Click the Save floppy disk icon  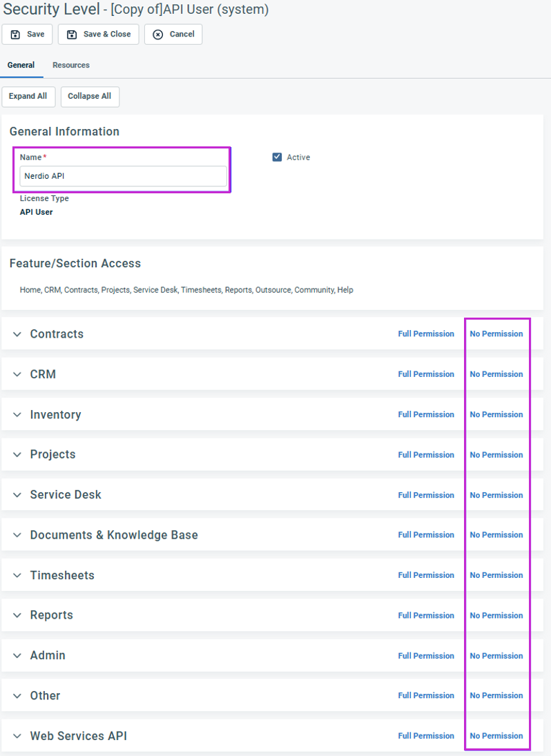[15, 35]
